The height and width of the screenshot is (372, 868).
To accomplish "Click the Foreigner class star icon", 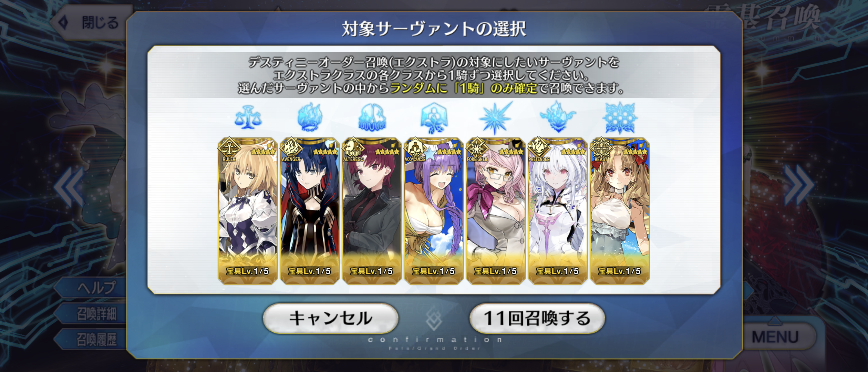I will coord(495,118).
